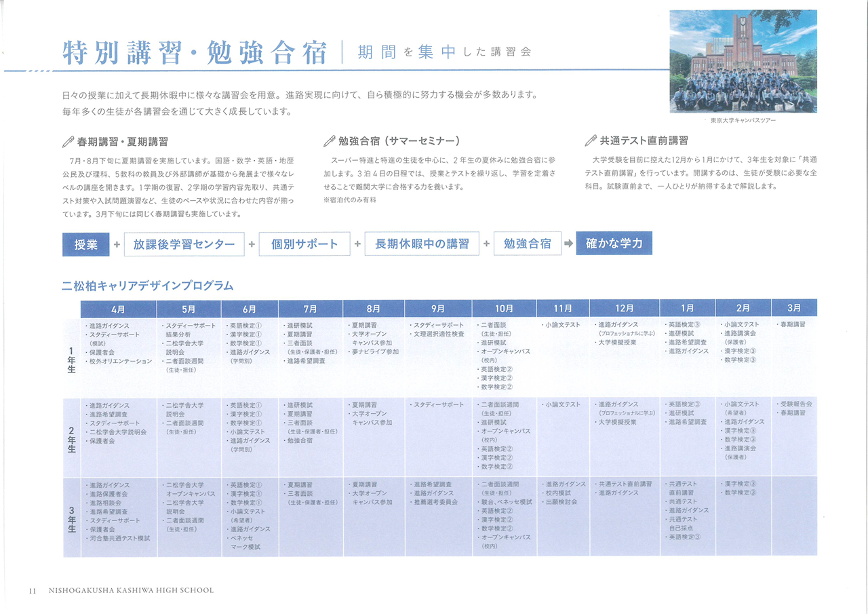Select the 3月 column header
The width and height of the screenshot is (868, 614).
point(795,308)
